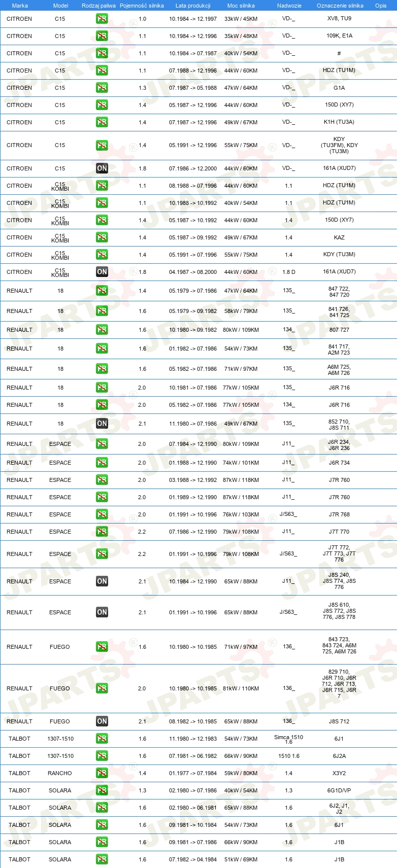
Task: Click the '59kW / 80KM' power cell
Action: point(241,773)
